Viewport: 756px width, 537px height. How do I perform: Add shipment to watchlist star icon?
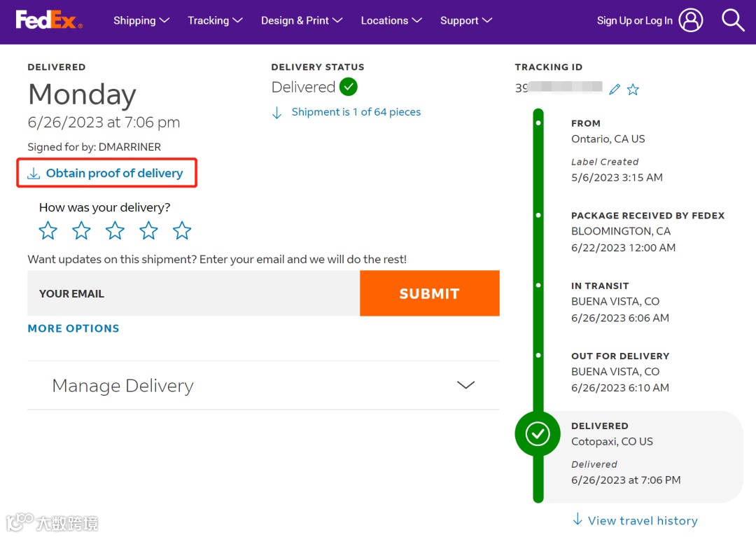tap(633, 89)
